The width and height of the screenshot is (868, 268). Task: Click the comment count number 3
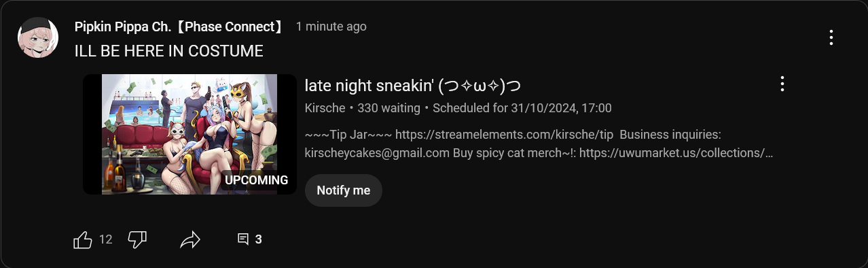point(258,239)
